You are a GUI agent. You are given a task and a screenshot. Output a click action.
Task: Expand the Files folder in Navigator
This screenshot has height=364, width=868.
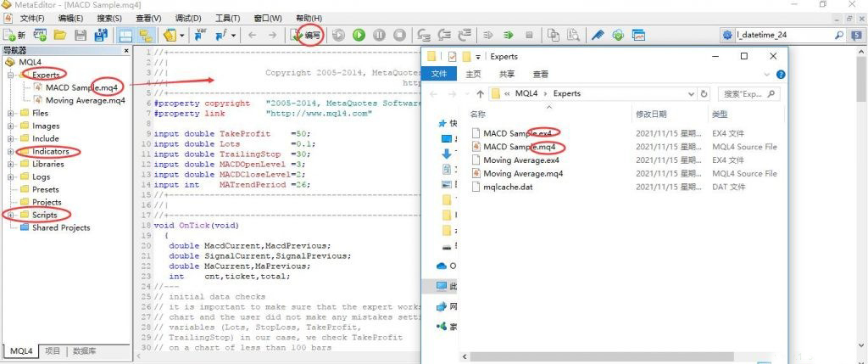click(10, 113)
